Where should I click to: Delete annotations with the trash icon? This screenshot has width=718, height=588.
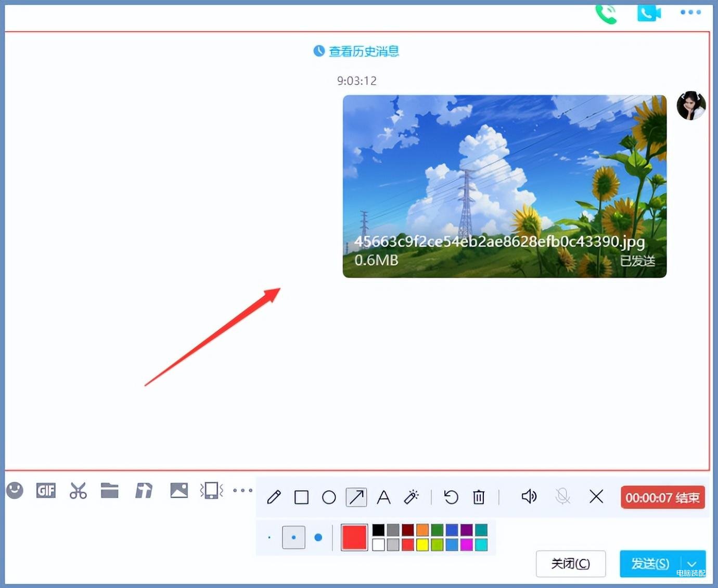[x=479, y=497]
